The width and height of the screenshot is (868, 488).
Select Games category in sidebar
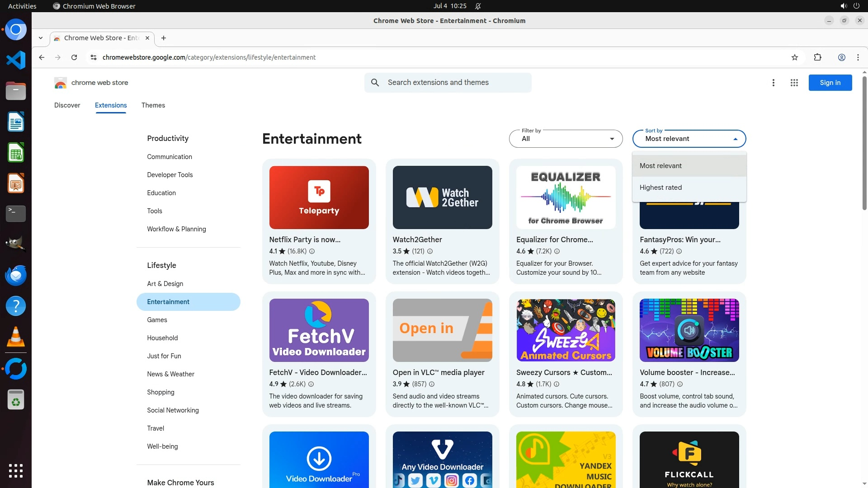[x=157, y=320]
